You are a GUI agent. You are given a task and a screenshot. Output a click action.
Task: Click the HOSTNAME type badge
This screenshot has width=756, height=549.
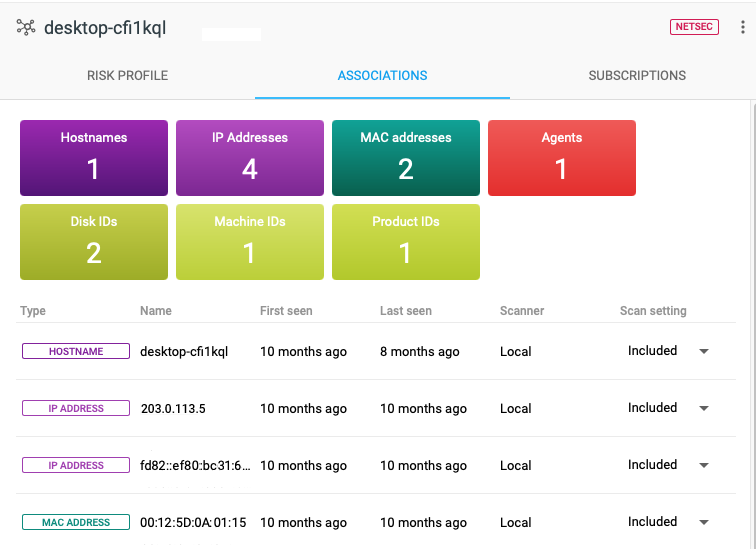click(x=76, y=351)
